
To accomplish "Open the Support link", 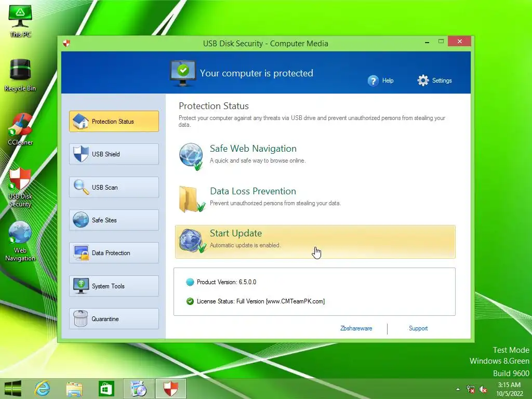I will coord(418,328).
